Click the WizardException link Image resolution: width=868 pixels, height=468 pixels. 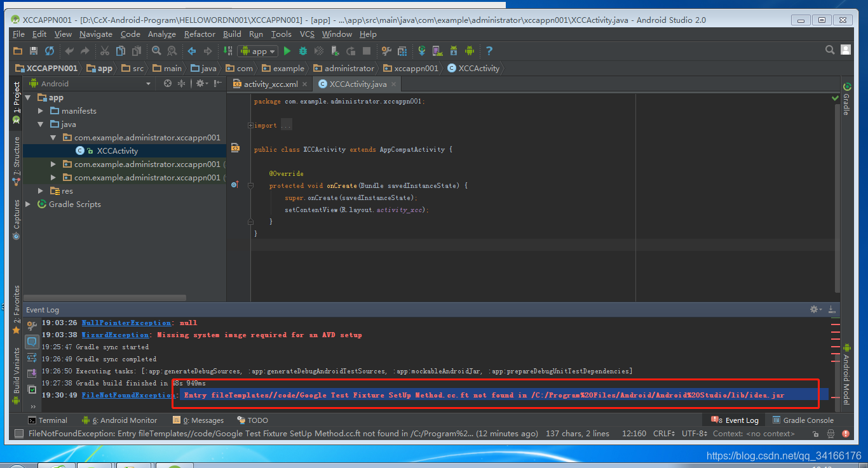pyautogui.click(x=116, y=335)
